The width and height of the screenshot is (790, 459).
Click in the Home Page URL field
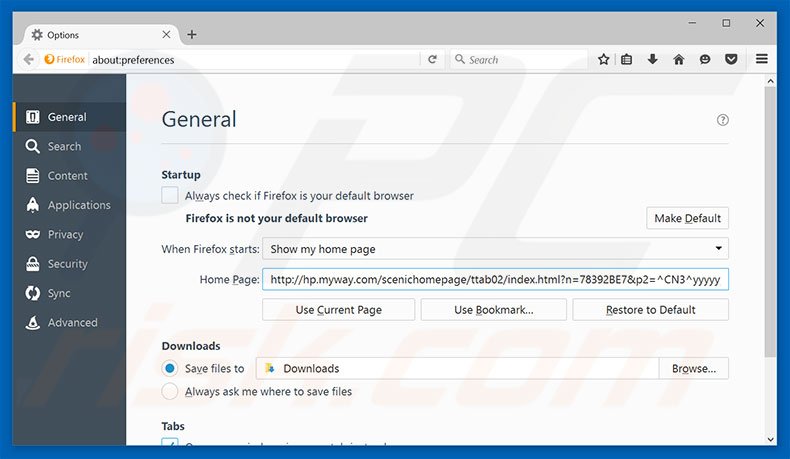[495, 279]
